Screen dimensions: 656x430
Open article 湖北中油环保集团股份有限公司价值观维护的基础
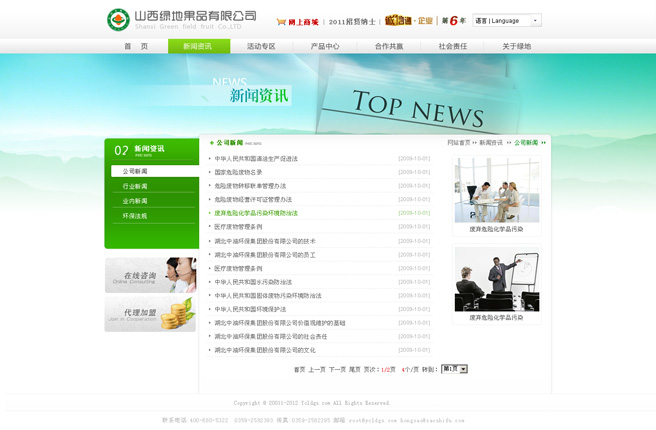pos(280,323)
